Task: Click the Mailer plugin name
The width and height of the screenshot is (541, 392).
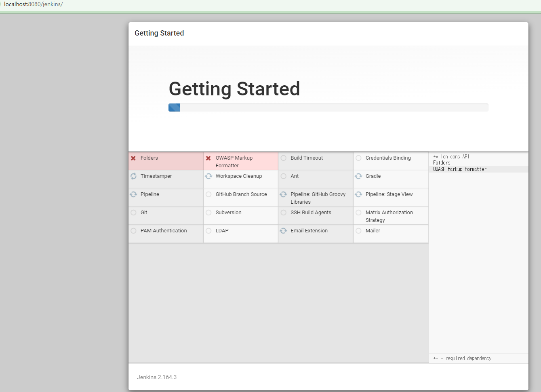Action: tap(373, 231)
